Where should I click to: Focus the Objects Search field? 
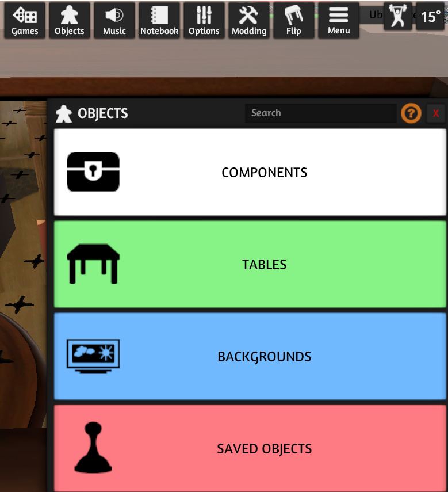[321, 113]
